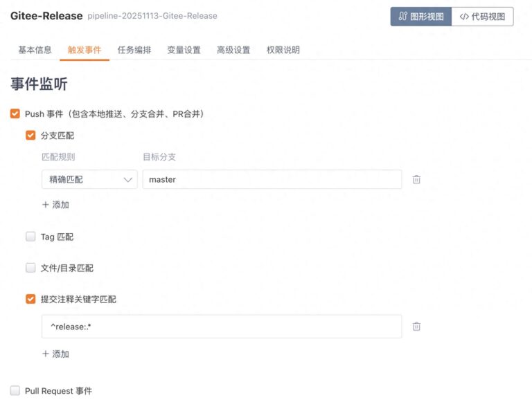Uncheck the Push 事件 checkbox

point(15,113)
